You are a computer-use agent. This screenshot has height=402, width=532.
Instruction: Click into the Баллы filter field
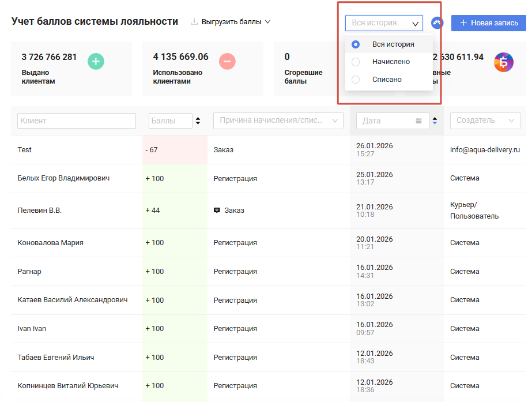(170, 121)
